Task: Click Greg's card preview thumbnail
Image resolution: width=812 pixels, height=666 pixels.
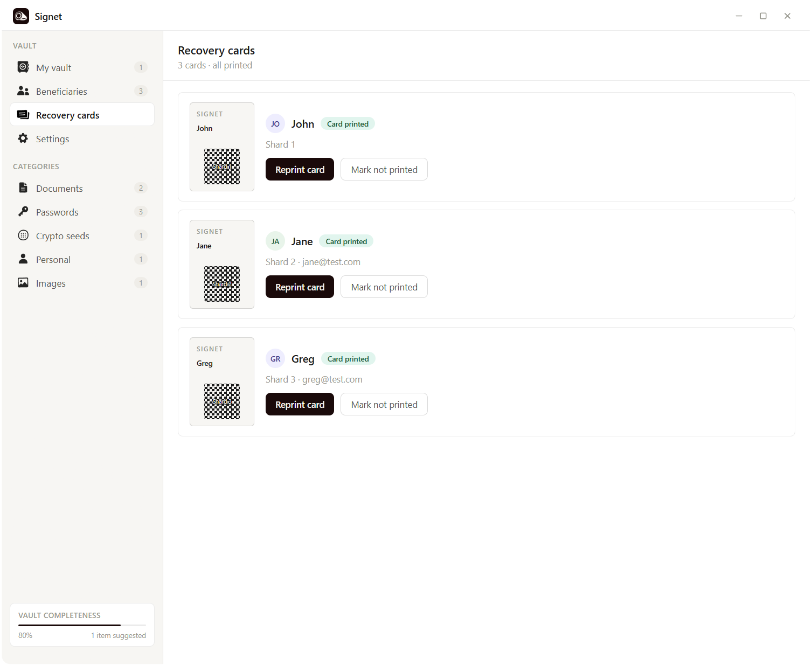Action: (222, 381)
